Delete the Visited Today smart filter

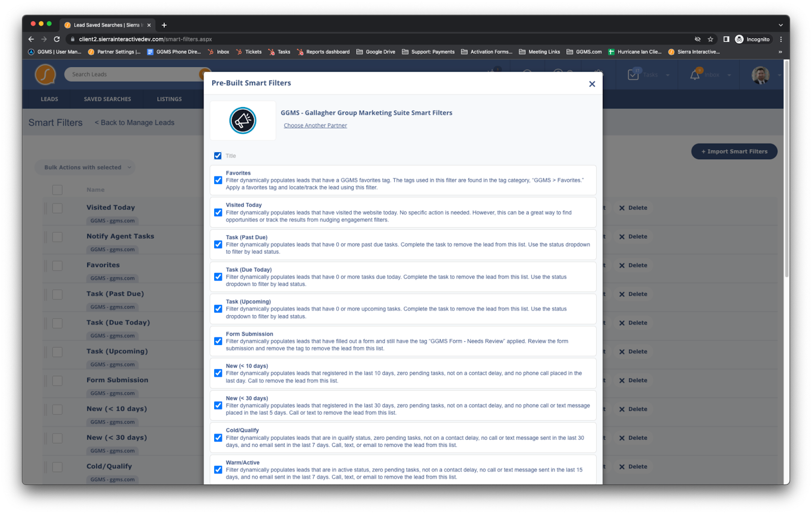point(633,208)
